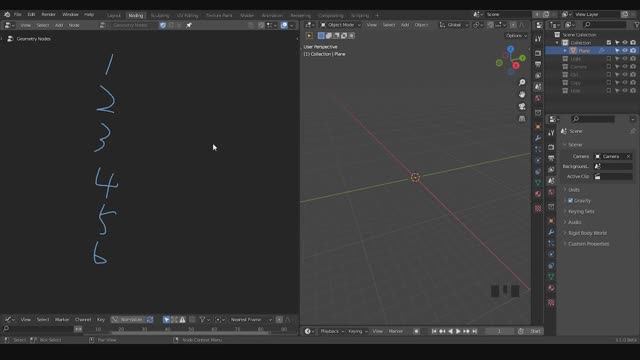The width and height of the screenshot is (640, 360).
Task: Toggle the fake user shield icon
Action: [x=163, y=25]
